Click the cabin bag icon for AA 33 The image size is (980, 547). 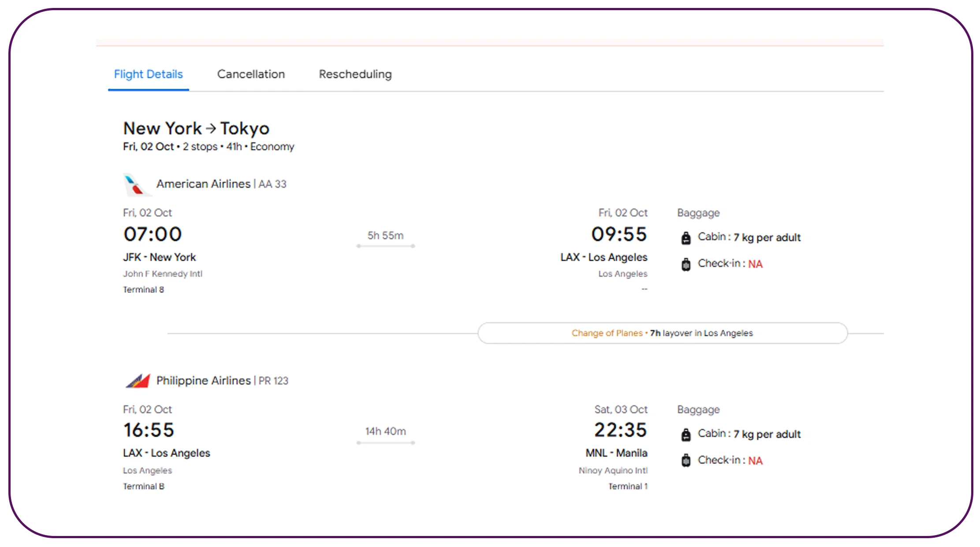[686, 238]
